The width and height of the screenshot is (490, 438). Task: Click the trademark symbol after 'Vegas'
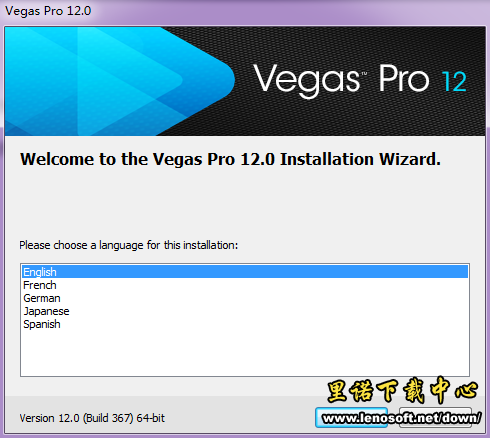coord(364,73)
